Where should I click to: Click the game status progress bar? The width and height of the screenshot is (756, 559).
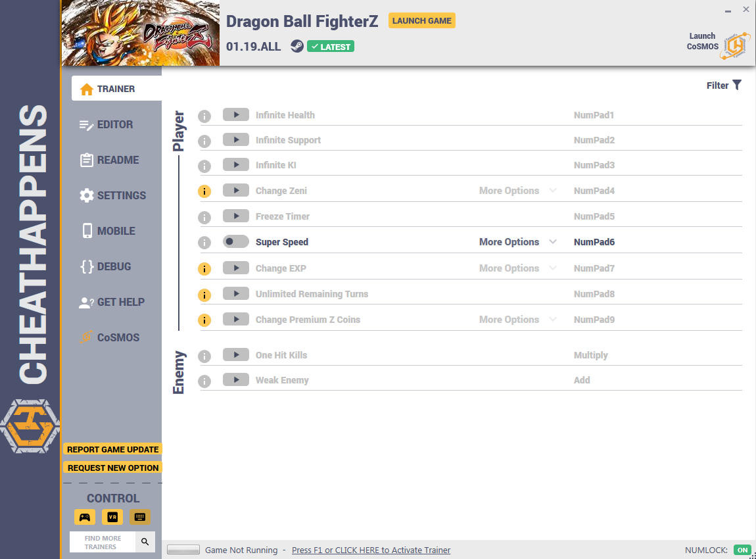pos(183,550)
